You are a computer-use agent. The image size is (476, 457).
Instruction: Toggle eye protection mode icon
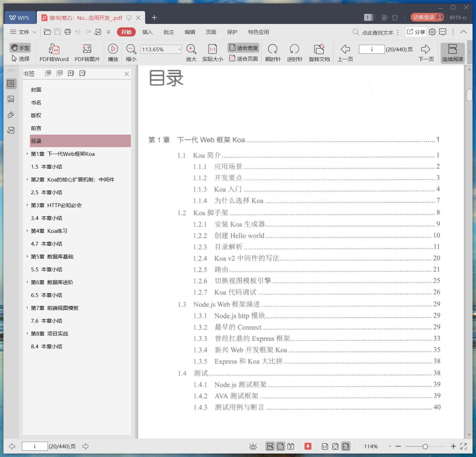[x=253, y=447]
